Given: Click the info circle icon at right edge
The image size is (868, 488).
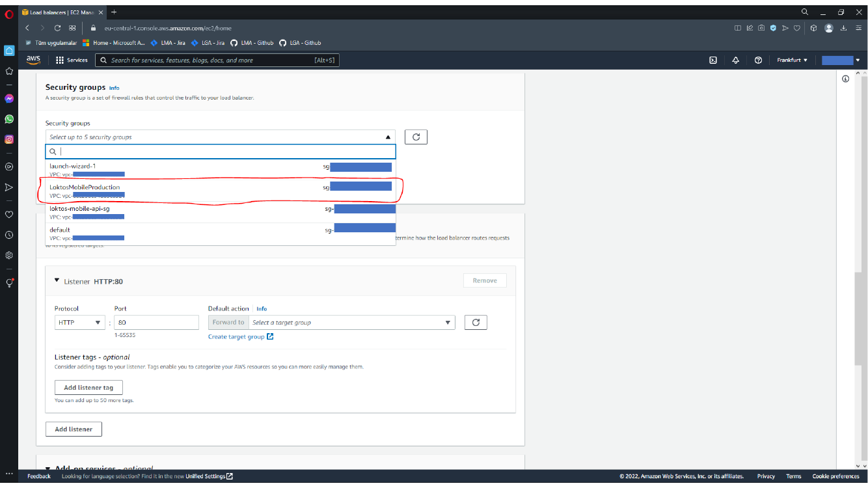Looking at the screenshot, I should [x=846, y=79].
